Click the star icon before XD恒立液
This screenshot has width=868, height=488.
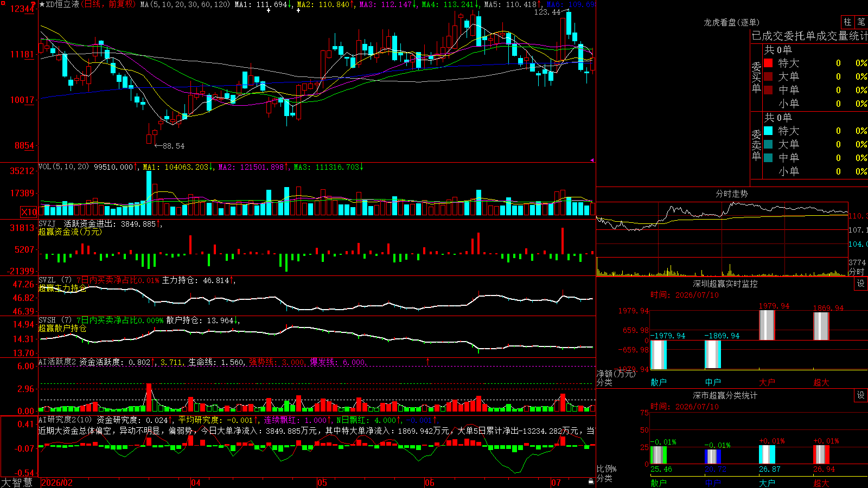[x=42, y=4]
